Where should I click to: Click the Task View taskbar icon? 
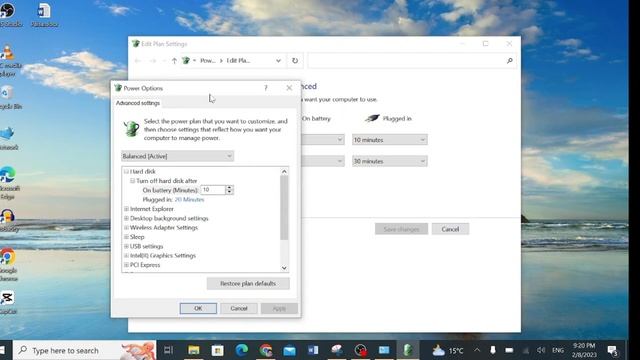[x=168, y=350]
